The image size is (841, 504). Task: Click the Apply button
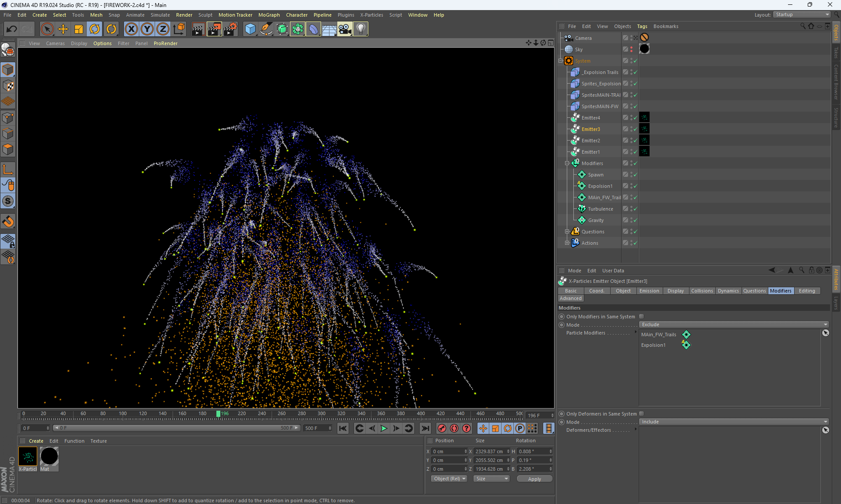point(534,479)
